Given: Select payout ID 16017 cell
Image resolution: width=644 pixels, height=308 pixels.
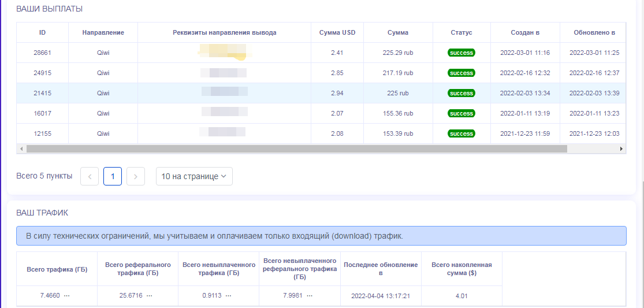Looking at the screenshot, I should (42, 113).
